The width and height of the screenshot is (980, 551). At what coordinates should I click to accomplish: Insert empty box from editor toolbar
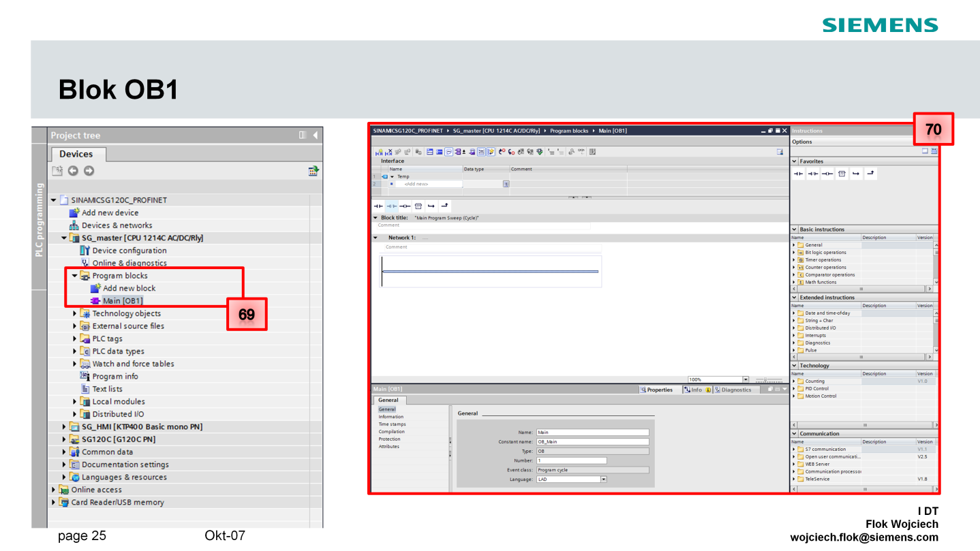(418, 206)
